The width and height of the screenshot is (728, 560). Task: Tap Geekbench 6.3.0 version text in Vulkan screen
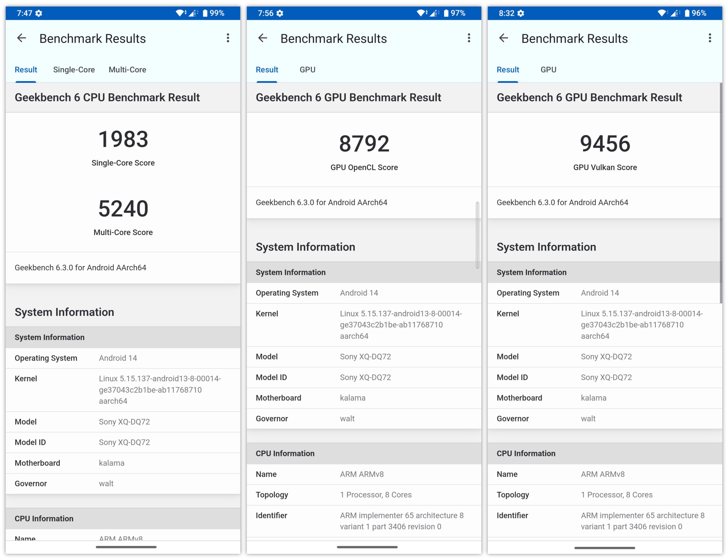pos(562,202)
